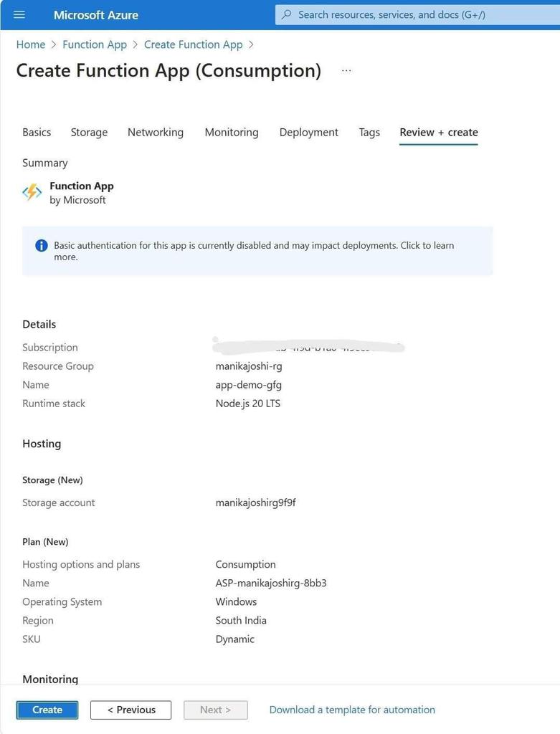
Task: Switch to the Deployment tab
Action: [308, 133]
